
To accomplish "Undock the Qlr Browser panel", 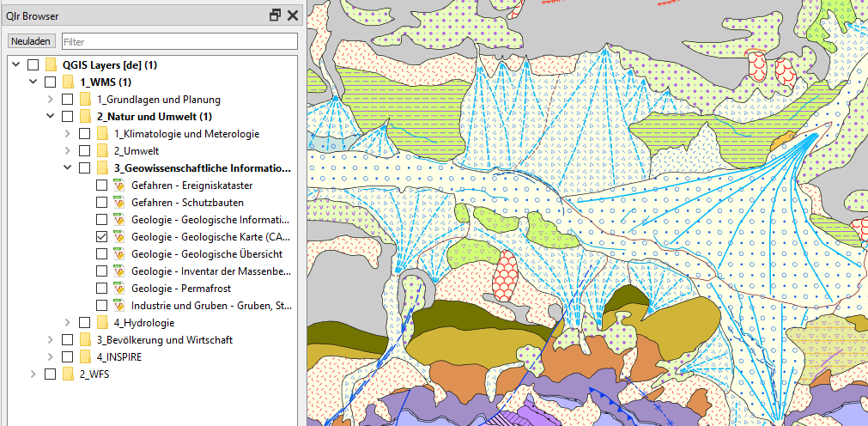I will click(275, 15).
